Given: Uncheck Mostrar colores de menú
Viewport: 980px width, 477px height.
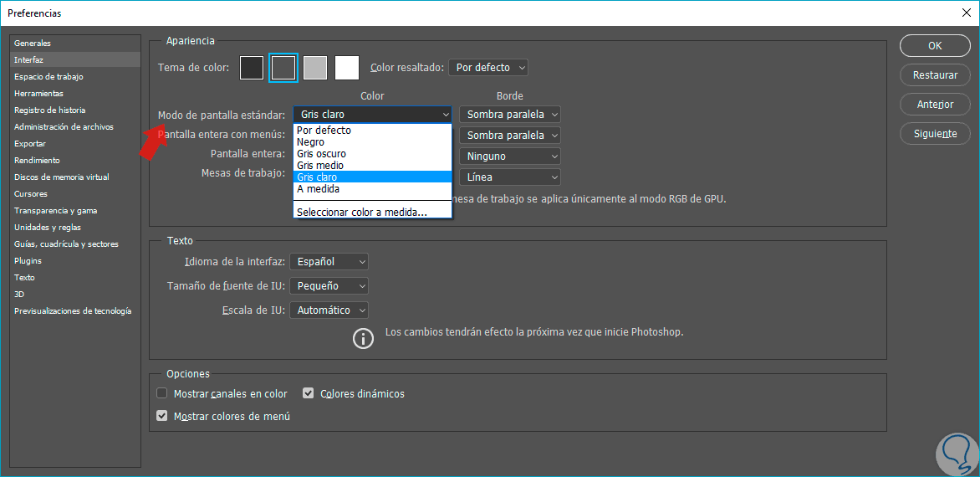Looking at the screenshot, I should pos(162,416).
